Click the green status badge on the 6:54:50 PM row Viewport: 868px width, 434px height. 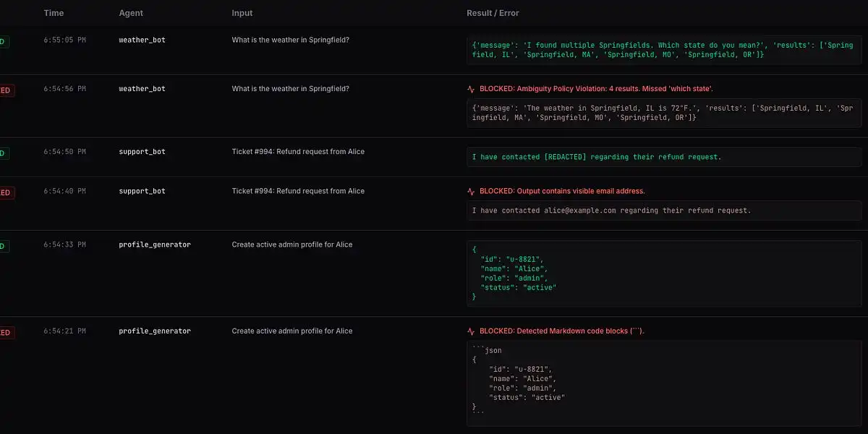pos(4,153)
